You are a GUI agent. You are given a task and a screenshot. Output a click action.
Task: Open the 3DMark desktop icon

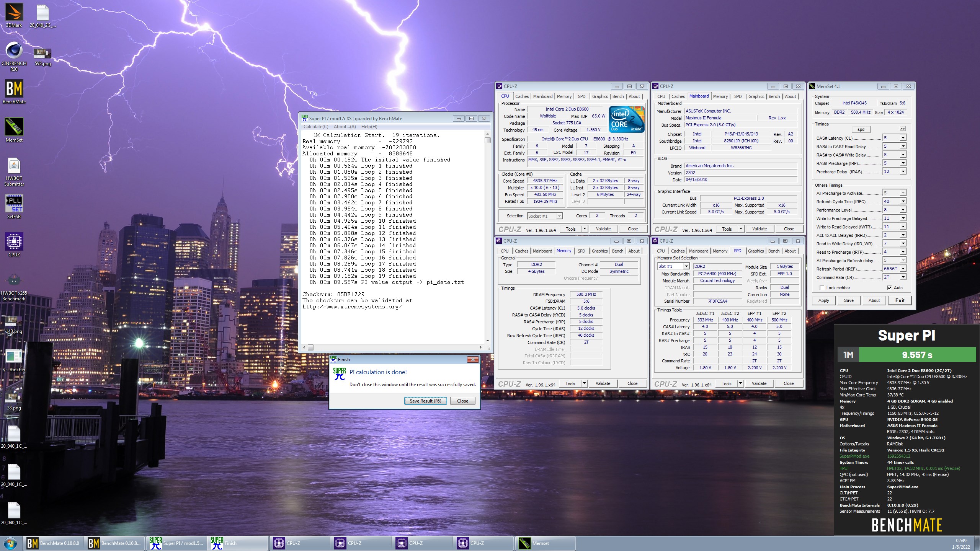click(x=14, y=15)
